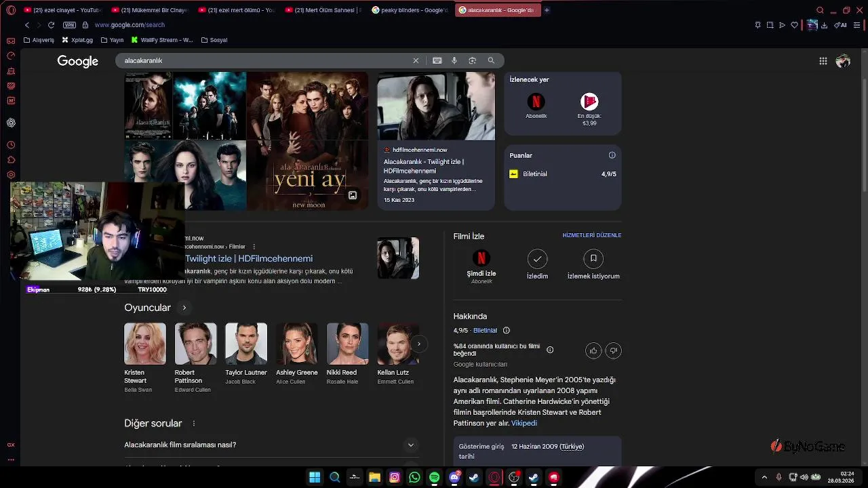This screenshot has height=488, width=868.
Task: Open browser Downloads icon
Action: [824, 25]
